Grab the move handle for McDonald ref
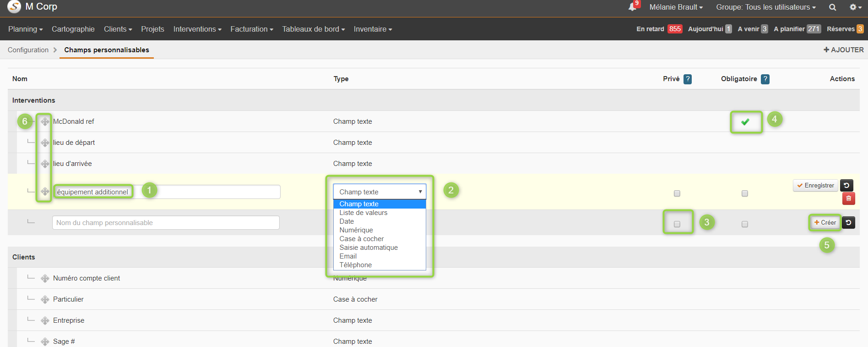Screen dimensions: 868x347 click(x=45, y=121)
